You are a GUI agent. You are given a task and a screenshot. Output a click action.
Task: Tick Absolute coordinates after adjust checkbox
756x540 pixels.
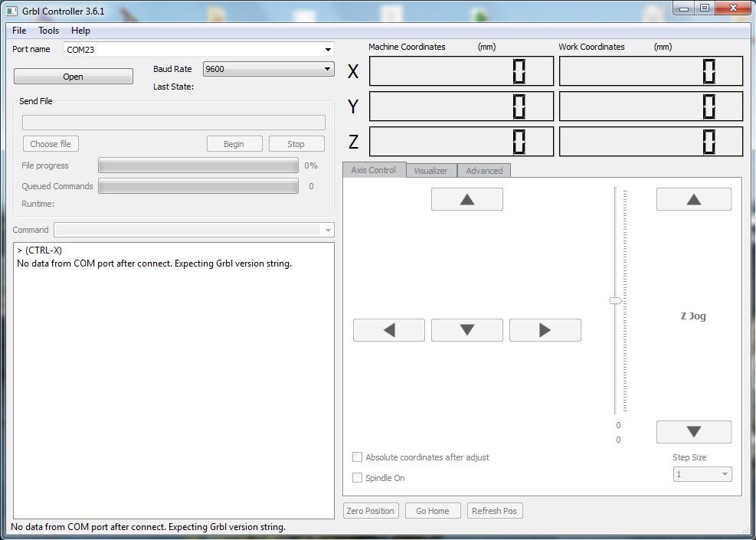click(357, 457)
